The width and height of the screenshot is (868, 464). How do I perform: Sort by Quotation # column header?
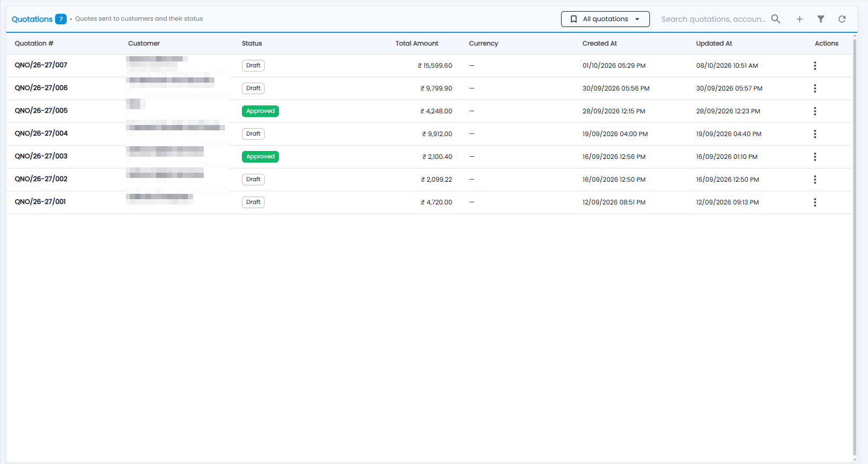[34, 43]
